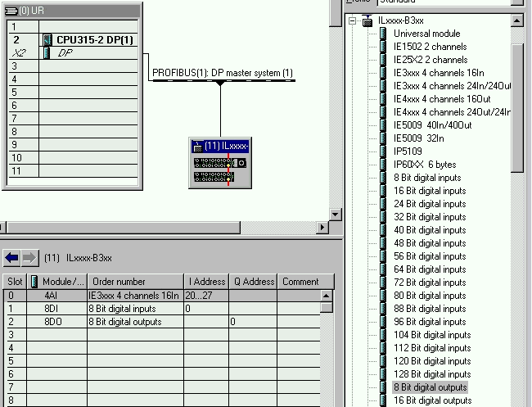The width and height of the screenshot is (532, 407).
Task: Click the icon beside IE4xxx 4 channels 16Out
Action: coord(383,99)
